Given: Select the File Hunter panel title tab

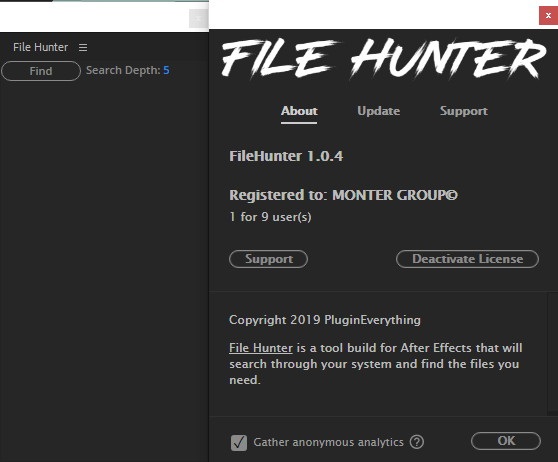Looking at the screenshot, I should point(40,47).
